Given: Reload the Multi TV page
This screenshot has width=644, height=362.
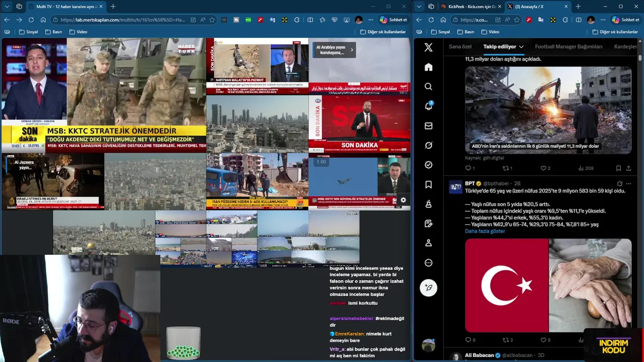Looking at the screenshot, I should click(31, 20).
